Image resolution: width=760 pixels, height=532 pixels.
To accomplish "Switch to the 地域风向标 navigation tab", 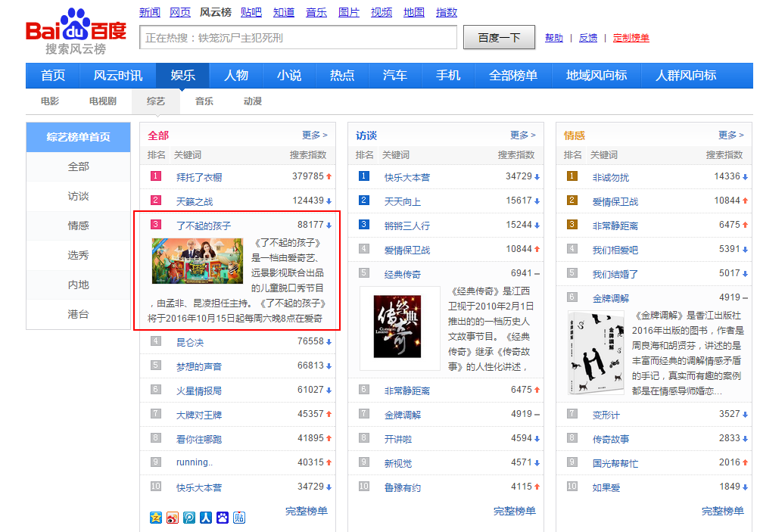I will tap(596, 76).
